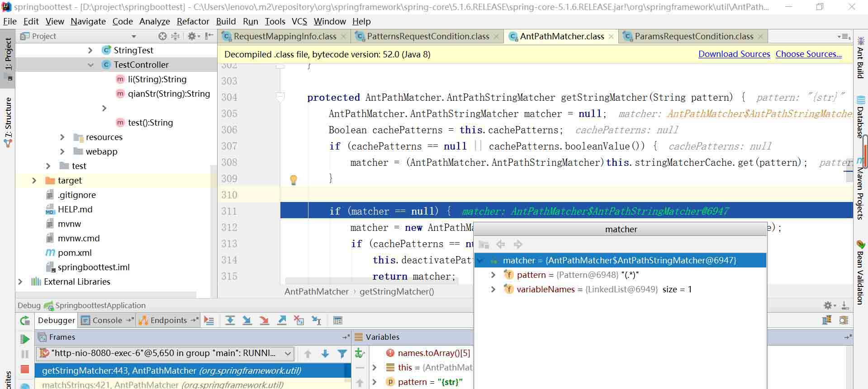Select pom.xml in project tree
The height and width of the screenshot is (389, 868).
click(75, 253)
